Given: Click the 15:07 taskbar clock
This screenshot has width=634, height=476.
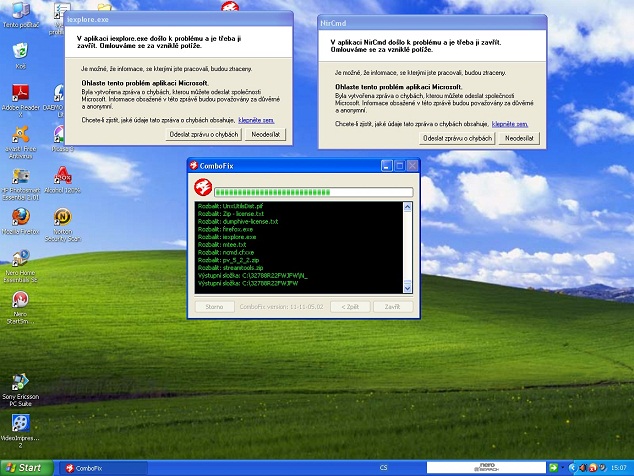Looking at the screenshot, I should click(x=618, y=468).
